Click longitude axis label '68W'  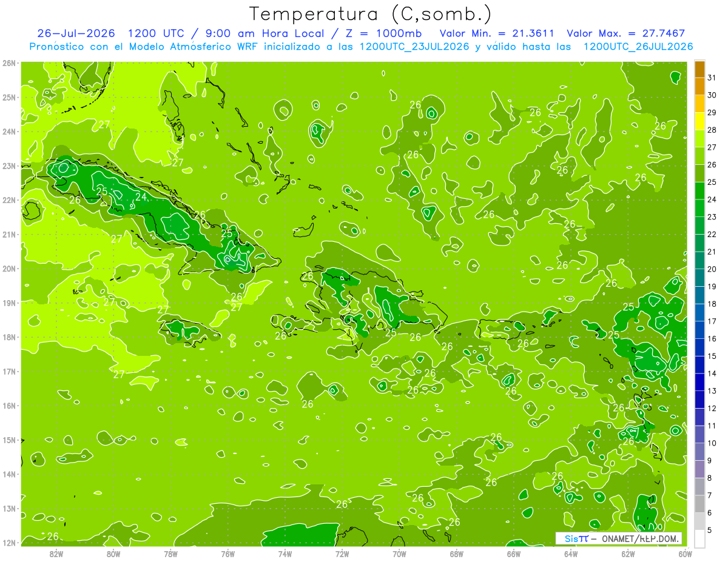pos(456,554)
